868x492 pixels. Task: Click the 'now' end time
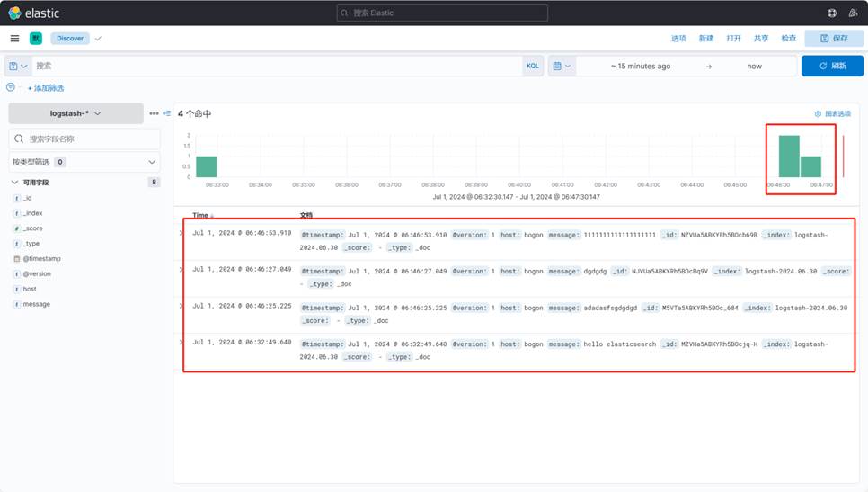pyautogui.click(x=755, y=66)
